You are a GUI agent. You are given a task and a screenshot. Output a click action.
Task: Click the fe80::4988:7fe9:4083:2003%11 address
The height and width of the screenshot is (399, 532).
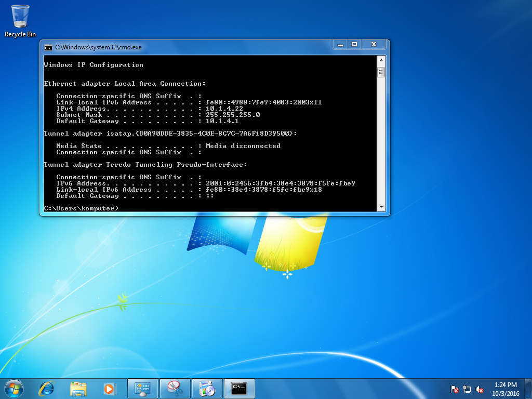pyautogui.click(x=263, y=102)
